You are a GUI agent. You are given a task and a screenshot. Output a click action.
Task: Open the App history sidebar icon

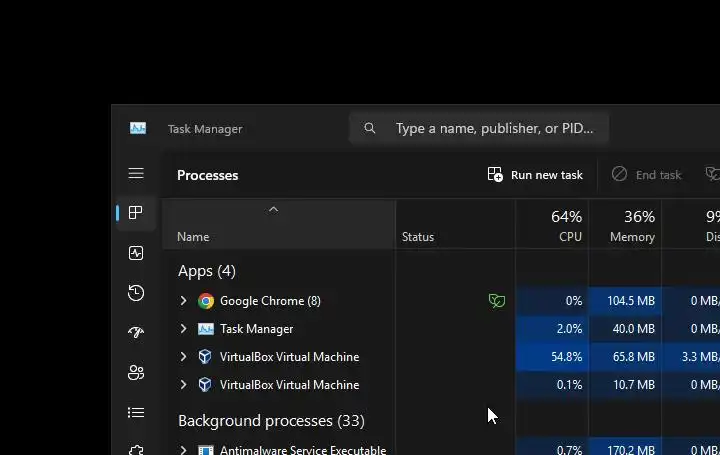(x=136, y=293)
